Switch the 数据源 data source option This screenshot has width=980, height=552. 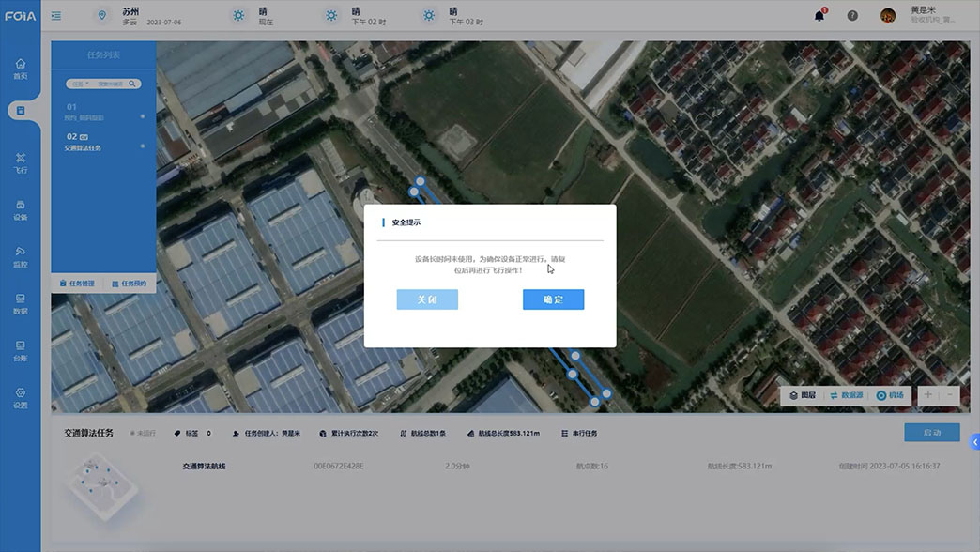846,396
